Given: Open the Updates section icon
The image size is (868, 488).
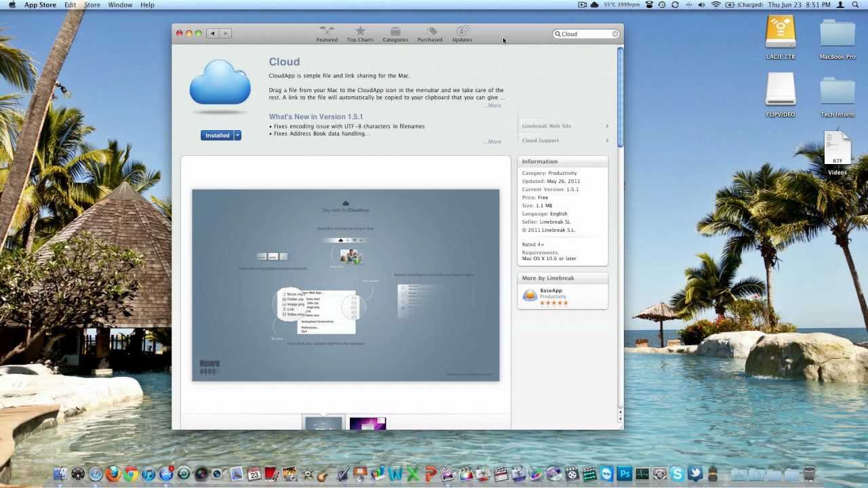Looking at the screenshot, I should pyautogui.click(x=462, y=35).
